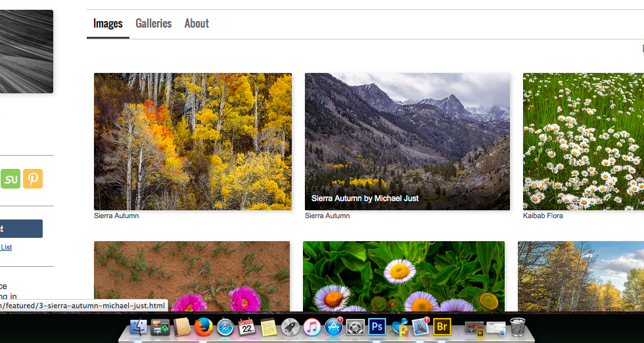Open the Sierra Autumn mountain valley photo

[x=407, y=141]
